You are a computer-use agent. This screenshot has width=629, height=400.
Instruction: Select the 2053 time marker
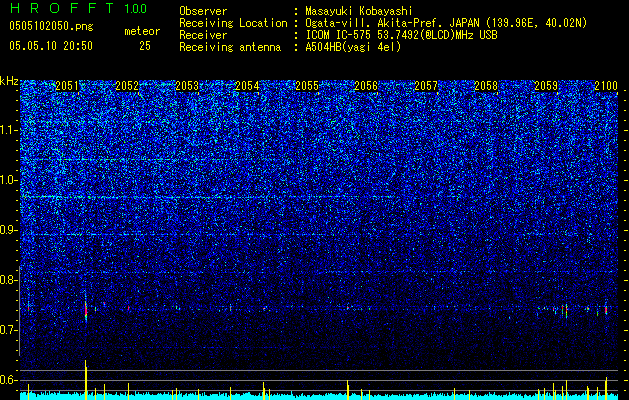[x=187, y=86]
